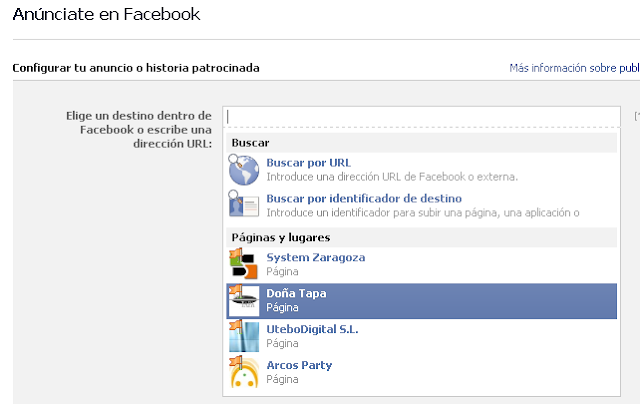This screenshot has height=404, width=640.
Task: Choose "UteboDigital S.L." as destination
Action: coord(312,329)
